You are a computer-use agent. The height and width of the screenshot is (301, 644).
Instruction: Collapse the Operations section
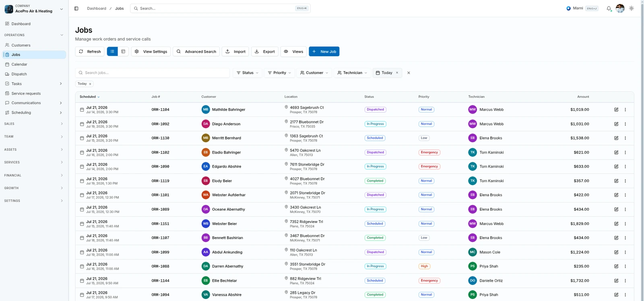tap(34, 35)
